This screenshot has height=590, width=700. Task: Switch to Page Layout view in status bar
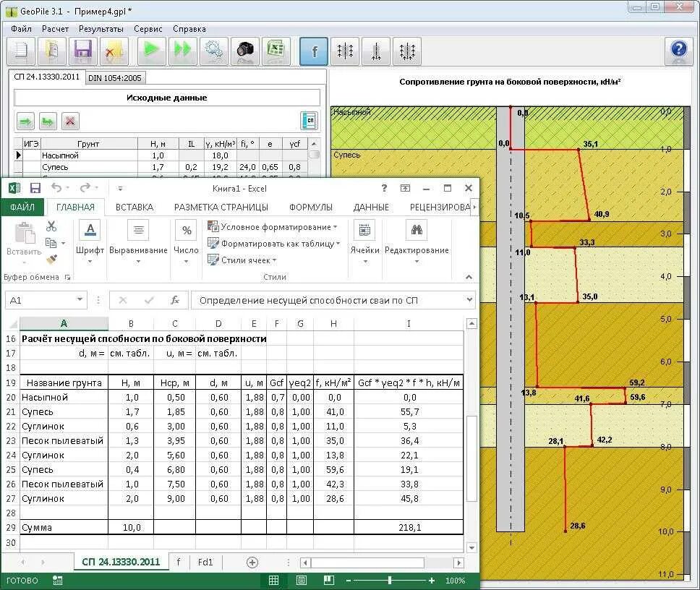[x=301, y=581]
